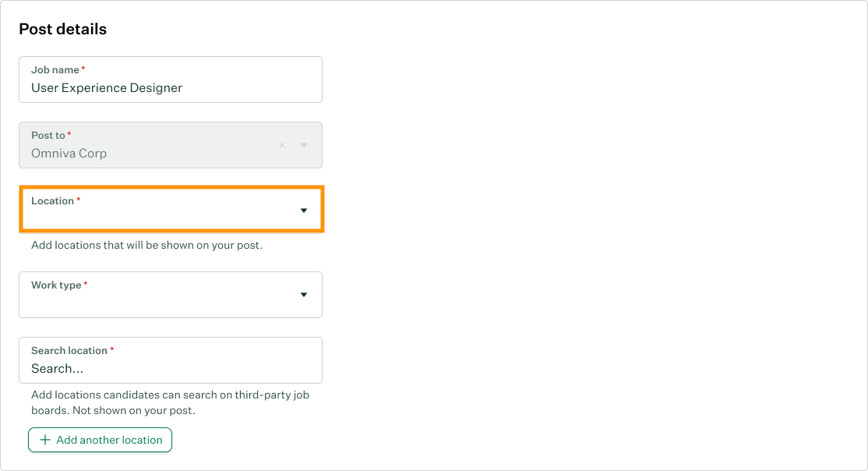Click the Add another location button text
The width and height of the screenshot is (868, 471).
109,440
